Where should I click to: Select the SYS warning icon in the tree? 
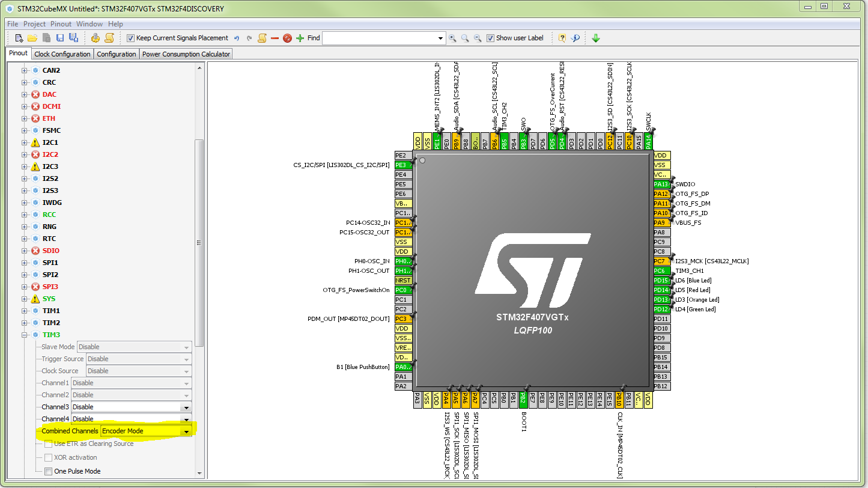pyautogui.click(x=35, y=299)
